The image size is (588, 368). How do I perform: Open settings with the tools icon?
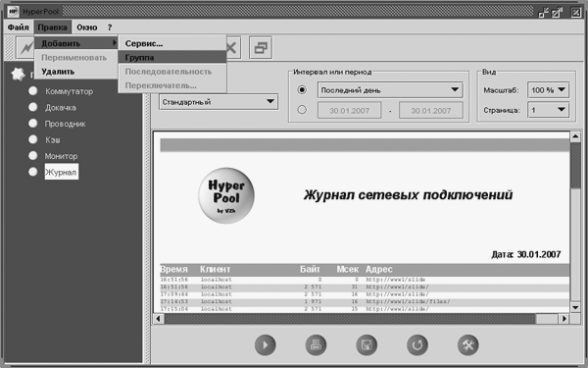pyautogui.click(x=468, y=344)
